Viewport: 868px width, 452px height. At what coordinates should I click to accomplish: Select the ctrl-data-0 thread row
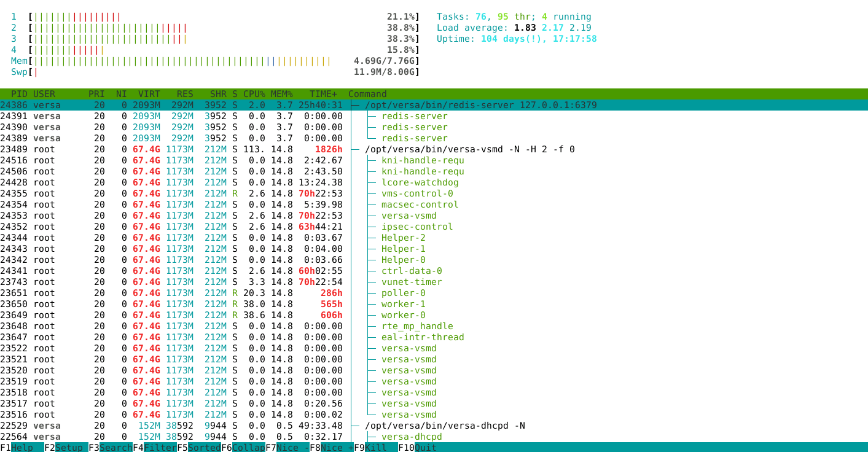pyautogui.click(x=434, y=271)
